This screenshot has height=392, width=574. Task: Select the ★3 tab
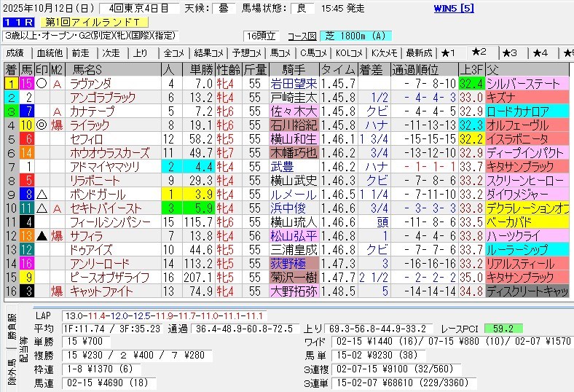[x=509, y=52]
